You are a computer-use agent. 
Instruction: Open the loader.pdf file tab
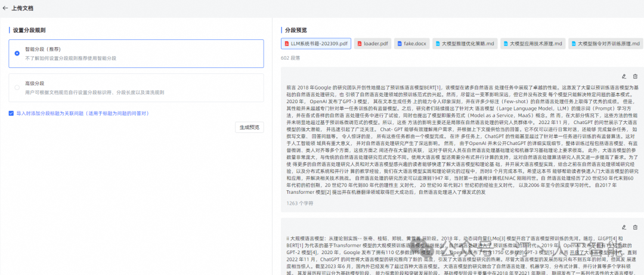pos(372,44)
